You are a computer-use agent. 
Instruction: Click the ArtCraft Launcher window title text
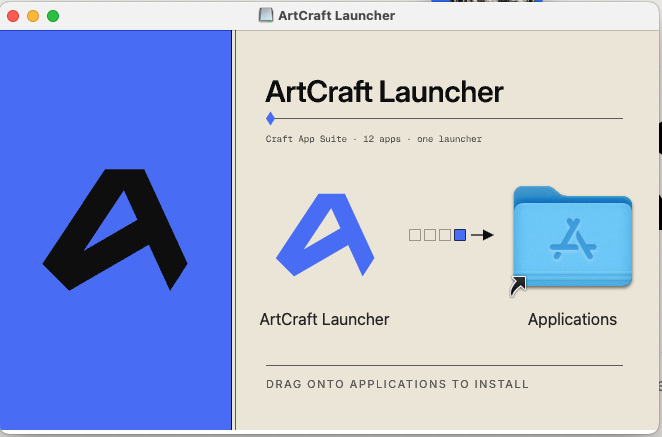coord(336,16)
